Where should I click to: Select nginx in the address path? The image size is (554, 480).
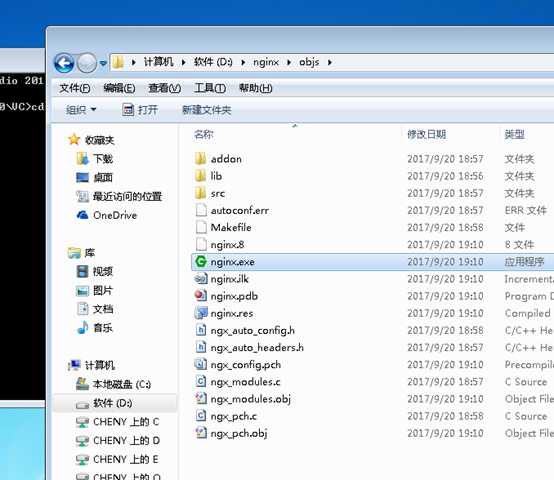click(x=266, y=62)
